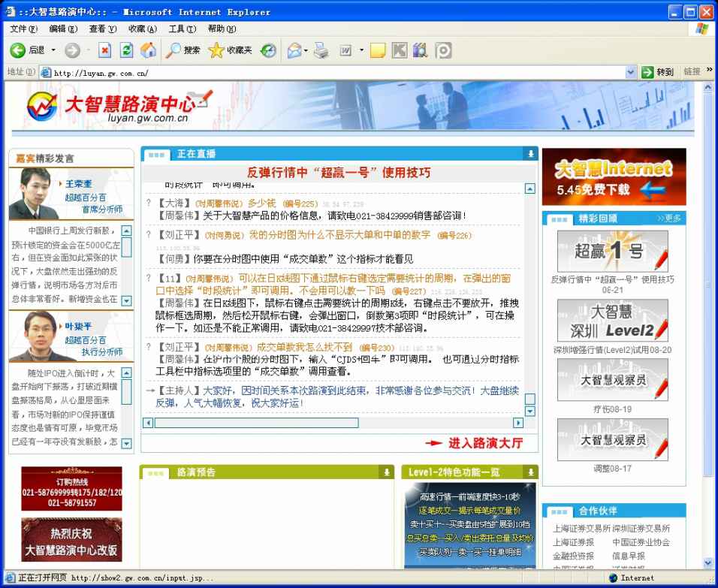Click the Forward navigation arrow
The height and width of the screenshot is (588, 718).
(x=72, y=50)
